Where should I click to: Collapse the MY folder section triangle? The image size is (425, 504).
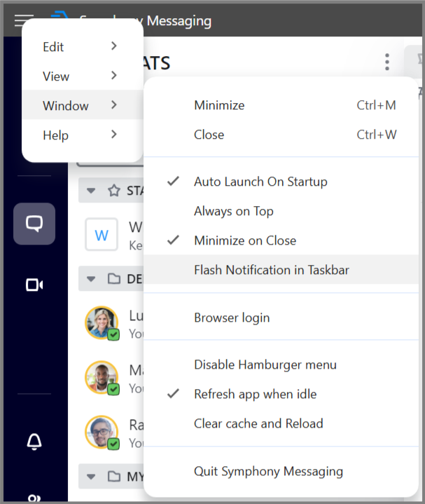pos(91,477)
